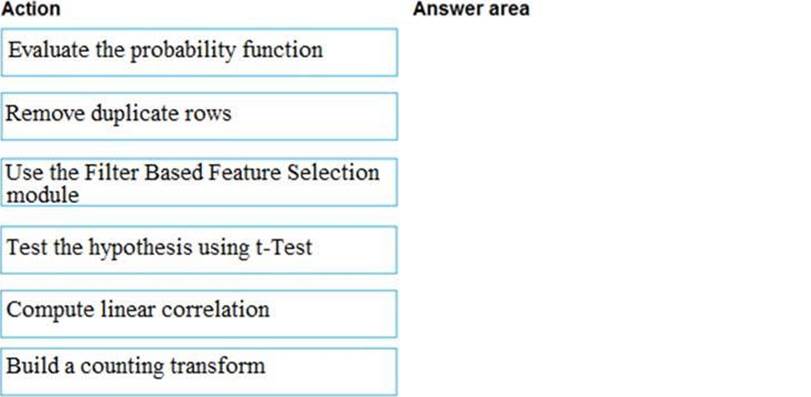Click the empty space below Answer area heading
This screenshot has width=811, height=397.
pos(610,207)
